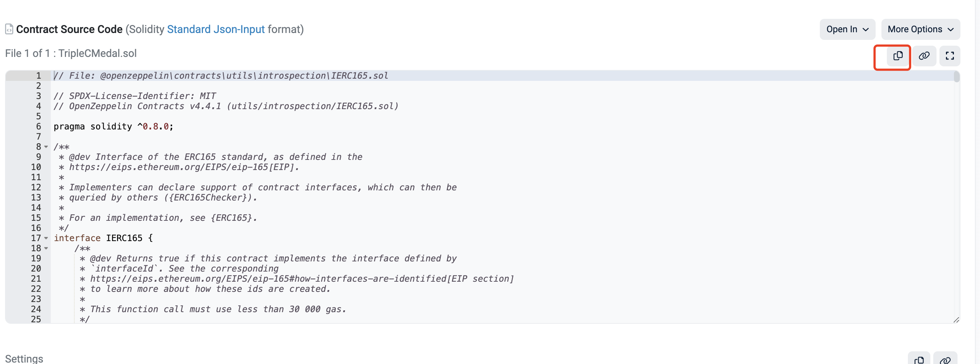The width and height of the screenshot is (980, 364).
Task: Collapse the comment block at line 8
Action: click(x=46, y=147)
